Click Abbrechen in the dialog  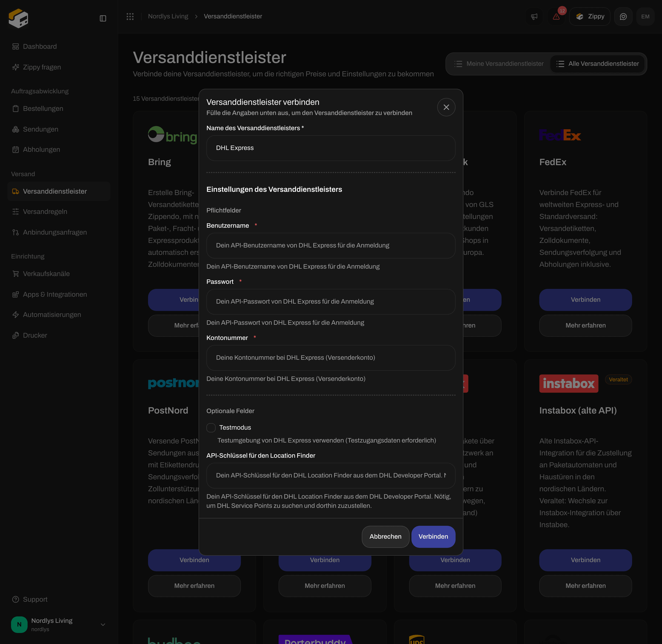[x=385, y=537]
